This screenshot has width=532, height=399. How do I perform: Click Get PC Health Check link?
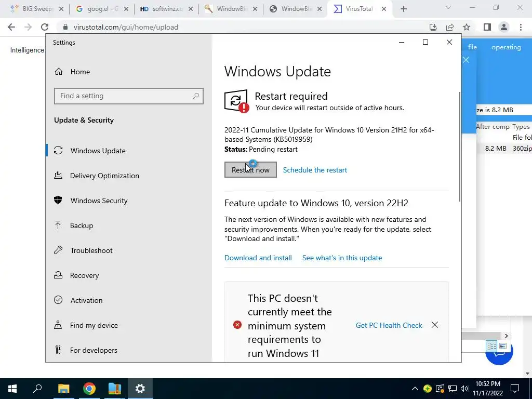point(389,325)
